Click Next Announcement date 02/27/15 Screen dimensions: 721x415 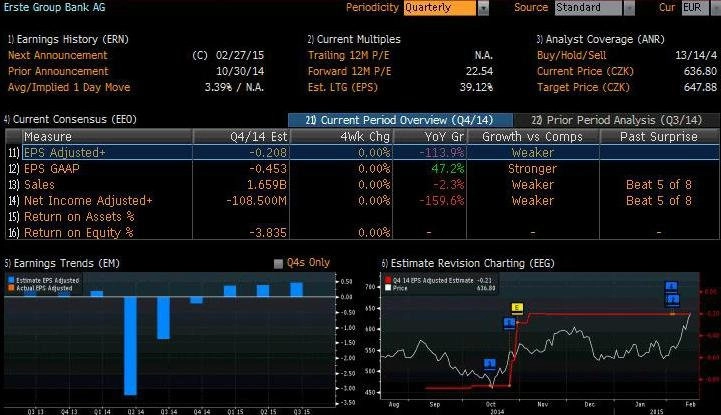coord(240,56)
